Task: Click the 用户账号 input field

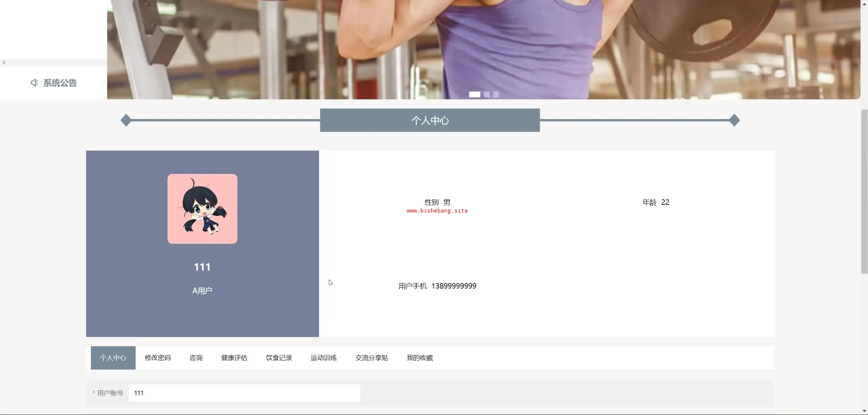Action: [x=244, y=393]
